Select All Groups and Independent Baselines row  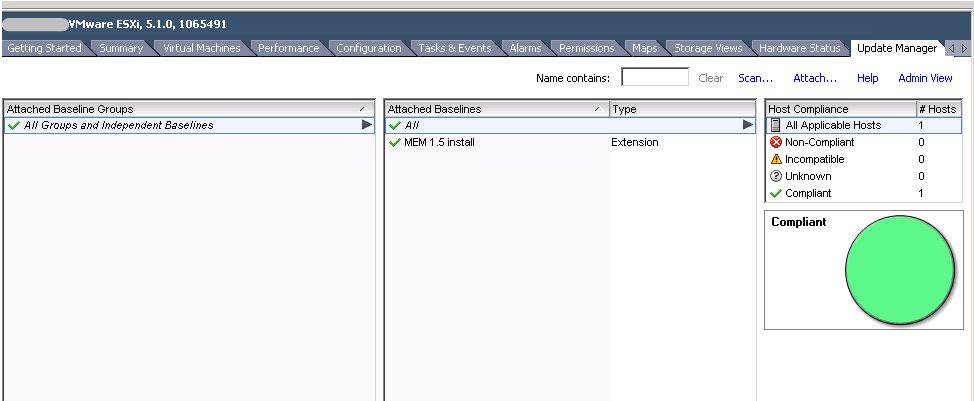189,125
